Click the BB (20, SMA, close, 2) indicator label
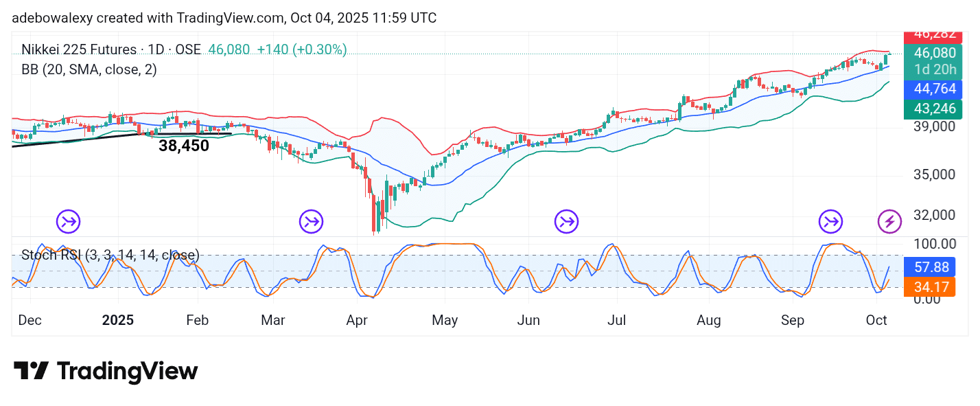Screen dimensions: 980x406 [x=89, y=69]
